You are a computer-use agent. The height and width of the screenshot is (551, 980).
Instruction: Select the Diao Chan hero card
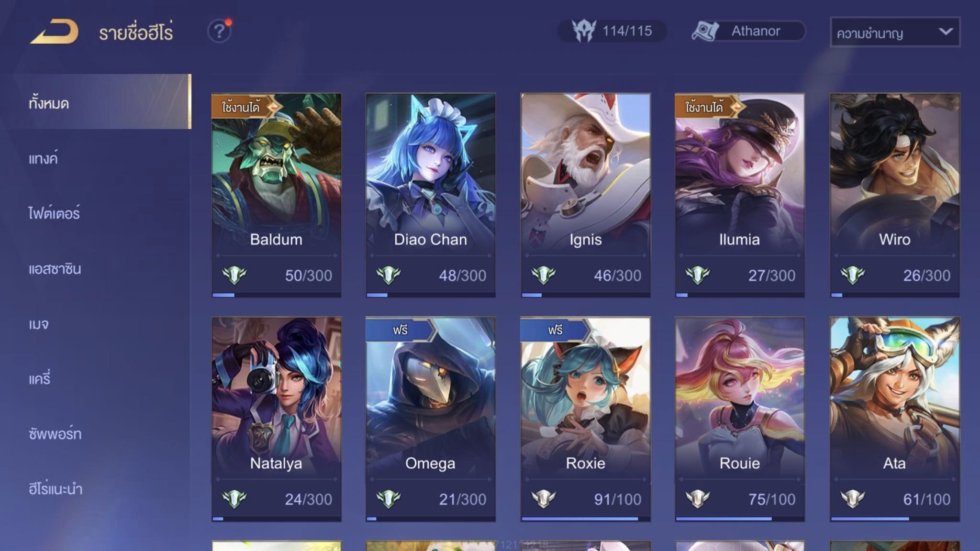point(431,196)
